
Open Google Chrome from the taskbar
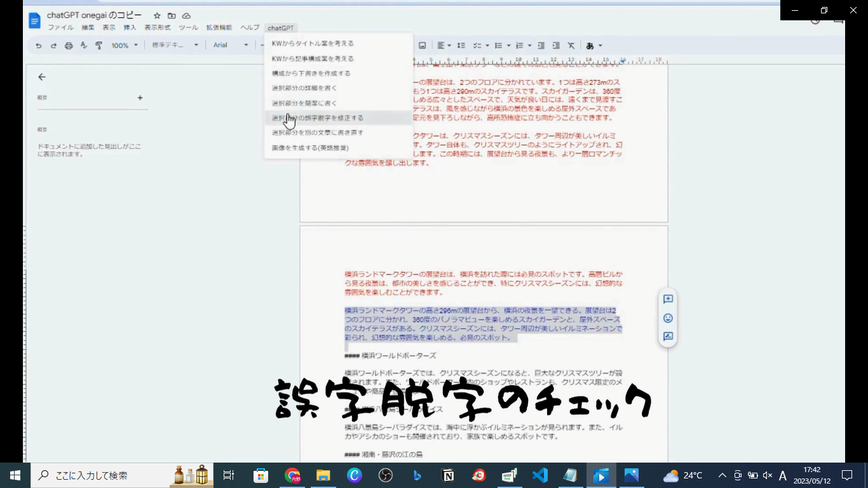coord(292,475)
